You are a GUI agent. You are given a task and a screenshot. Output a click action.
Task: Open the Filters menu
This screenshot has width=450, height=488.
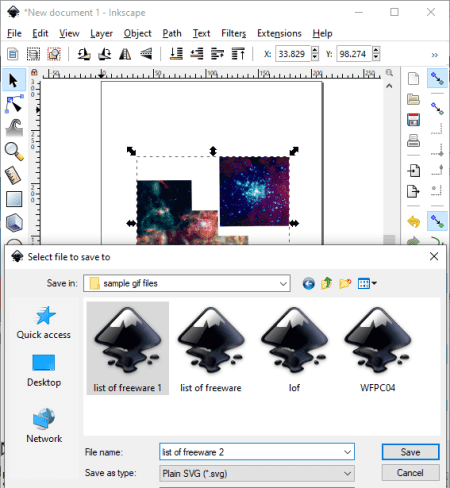click(x=233, y=33)
